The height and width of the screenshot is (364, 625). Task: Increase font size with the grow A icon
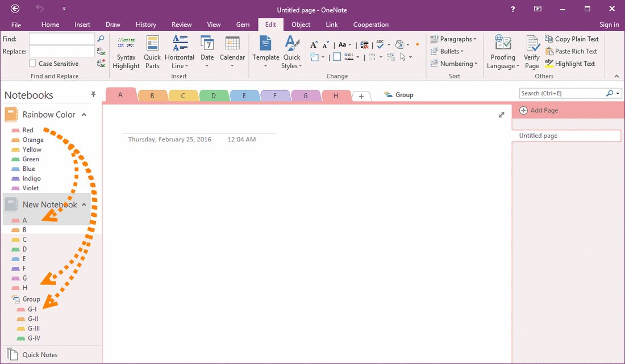click(x=314, y=45)
